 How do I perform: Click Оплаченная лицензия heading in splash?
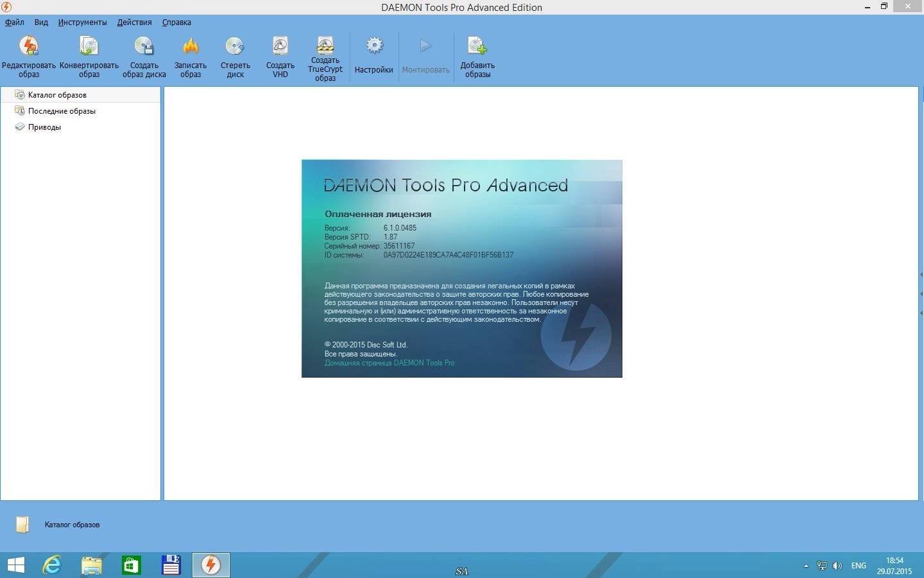(378, 214)
